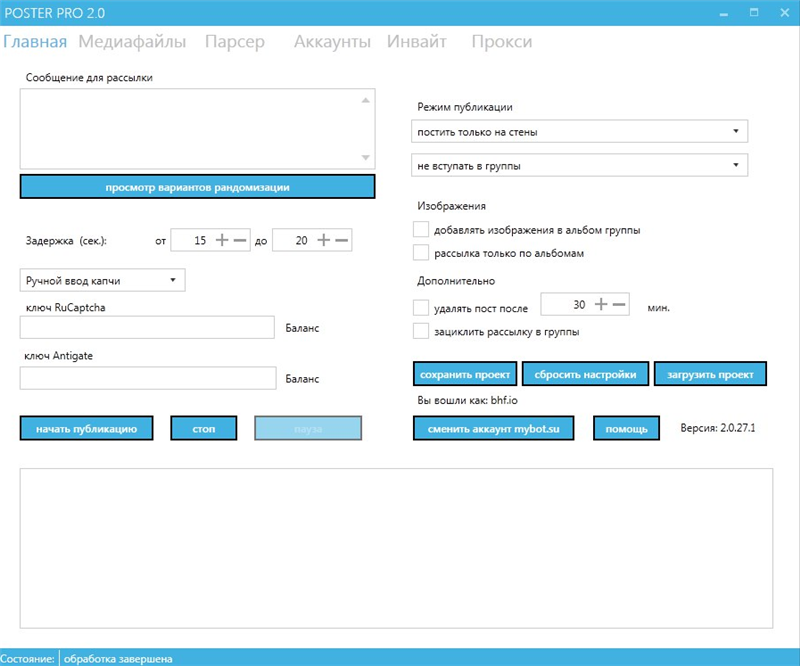Viewport: 800px width, 666px height.
Task: Click "сменить аккаунт mybot.su"
Action: point(494,427)
